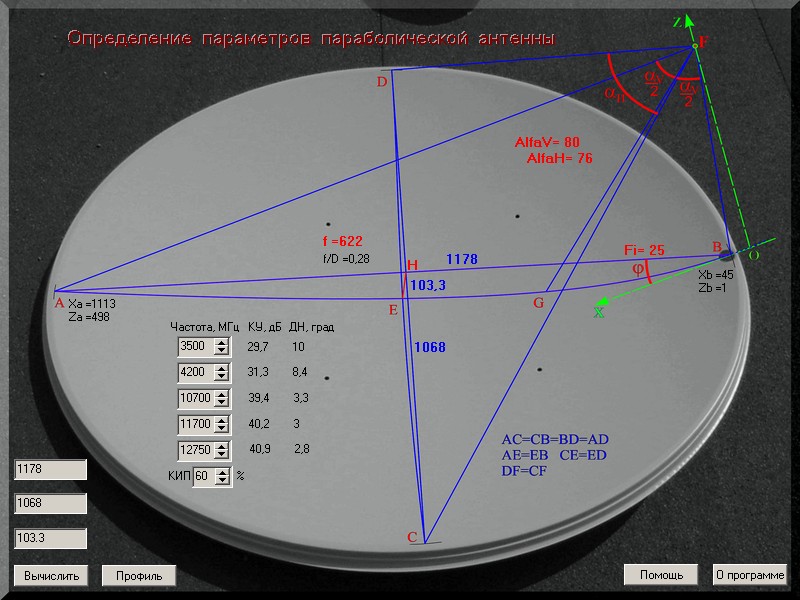
Task: Click the 'AE=EB CE=ED' formula text
Action: pyautogui.click(x=554, y=455)
